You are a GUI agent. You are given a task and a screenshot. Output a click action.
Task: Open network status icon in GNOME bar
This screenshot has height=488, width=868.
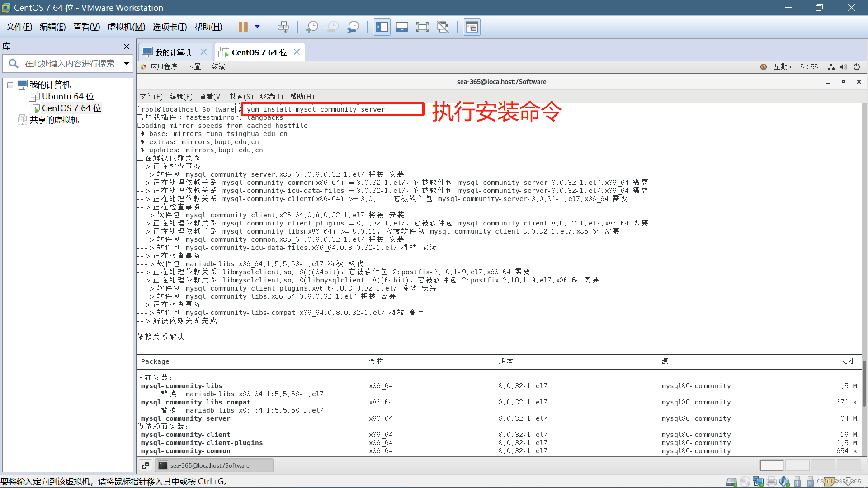[831, 67]
